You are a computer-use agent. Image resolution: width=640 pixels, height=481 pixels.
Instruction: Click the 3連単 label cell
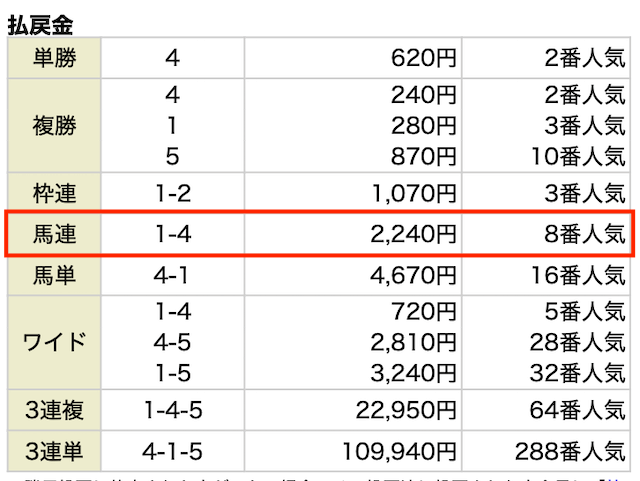click(x=54, y=451)
